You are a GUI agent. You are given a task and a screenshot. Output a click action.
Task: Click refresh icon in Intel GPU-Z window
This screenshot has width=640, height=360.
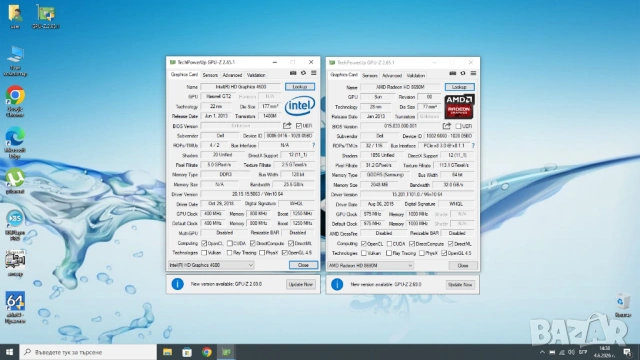tap(303, 73)
